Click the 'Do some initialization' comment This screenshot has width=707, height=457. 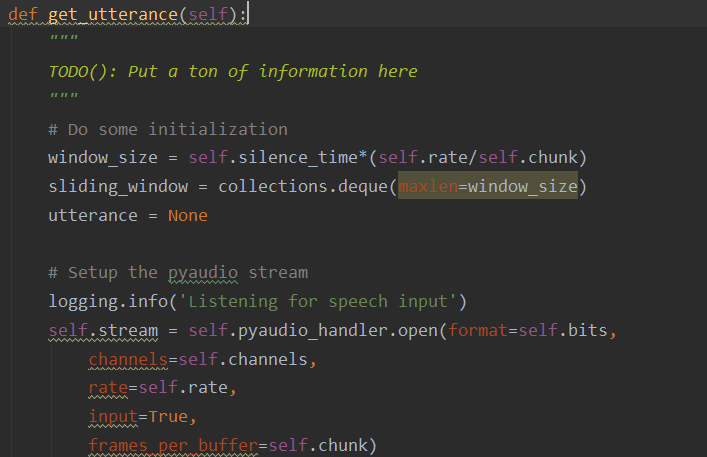(167, 129)
